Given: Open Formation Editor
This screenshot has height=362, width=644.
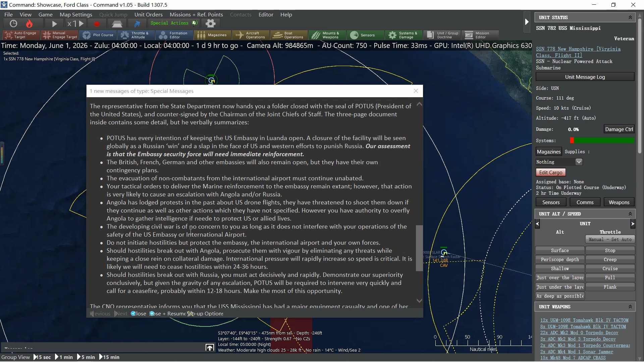Looking at the screenshot, I should 174,35.
